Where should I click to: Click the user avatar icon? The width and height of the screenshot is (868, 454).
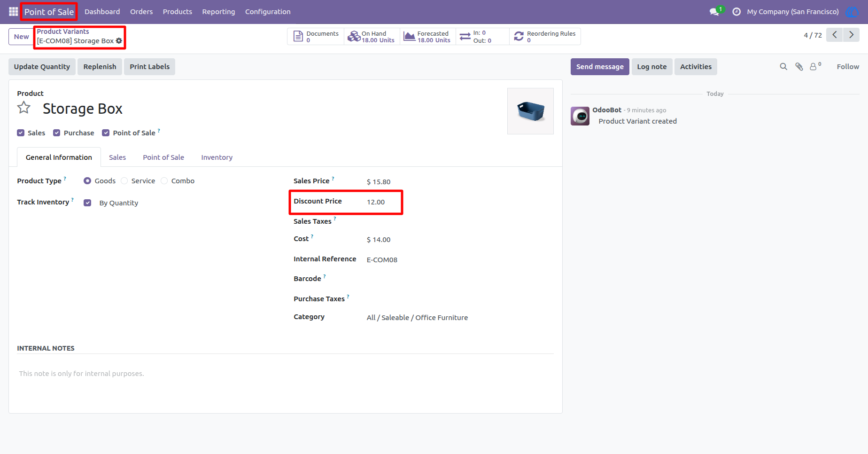tap(852, 12)
